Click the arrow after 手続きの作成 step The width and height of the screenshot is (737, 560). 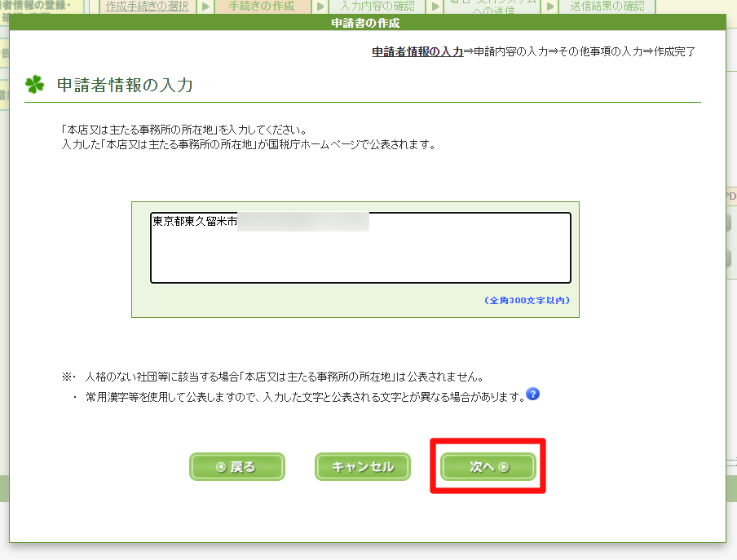pyautogui.click(x=320, y=7)
